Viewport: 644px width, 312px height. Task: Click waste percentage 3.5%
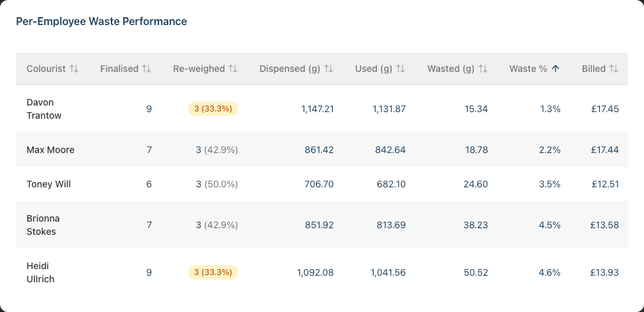click(x=550, y=184)
